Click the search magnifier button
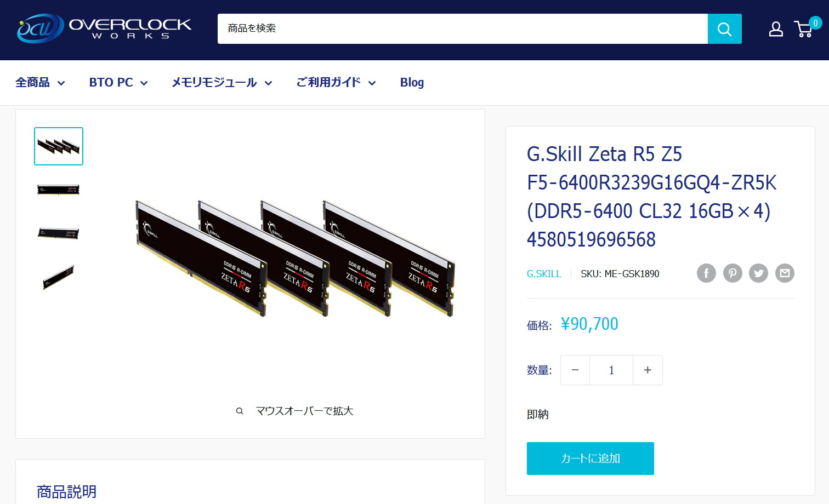This screenshot has width=829, height=504. [724, 29]
